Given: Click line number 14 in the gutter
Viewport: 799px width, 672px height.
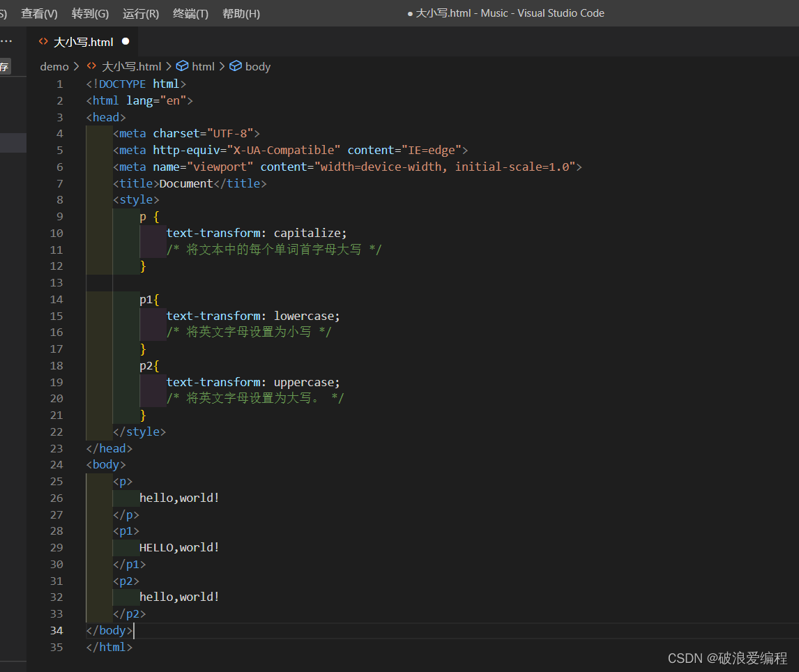Looking at the screenshot, I should (56, 300).
